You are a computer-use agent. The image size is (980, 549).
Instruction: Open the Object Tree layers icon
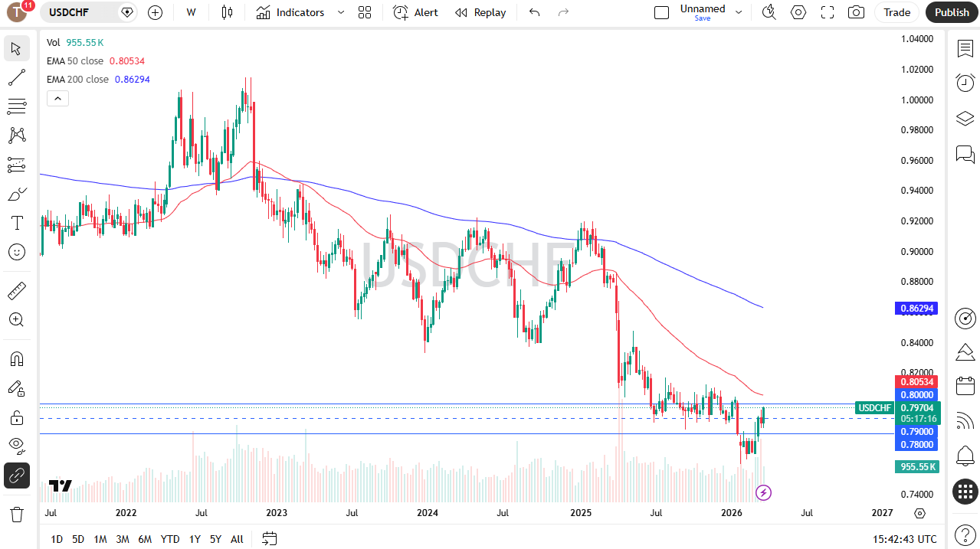pos(965,119)
